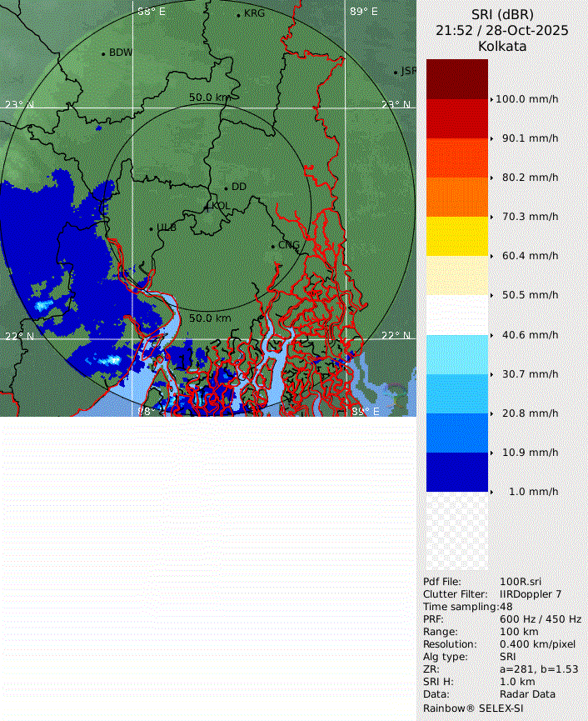Pick the dark blue 1.0 mm/h swatch
588x721 pixels.
tap(456, 472)
